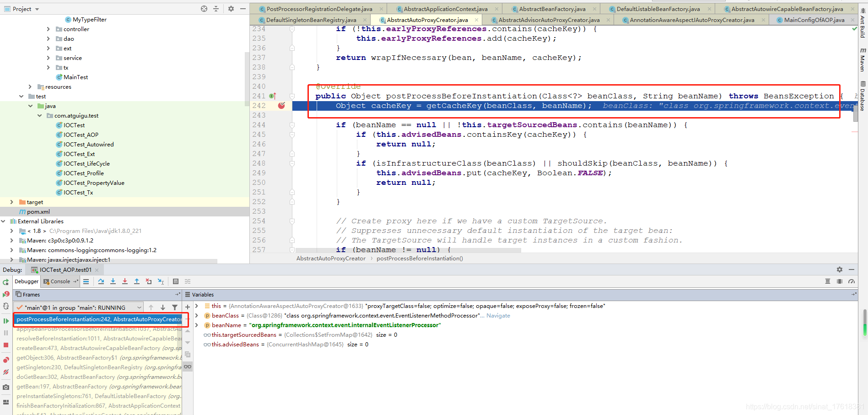The height and width of the screenshot is (415, 868).
Task: Toggle show watches glasses icon
Action: point(188,366)
